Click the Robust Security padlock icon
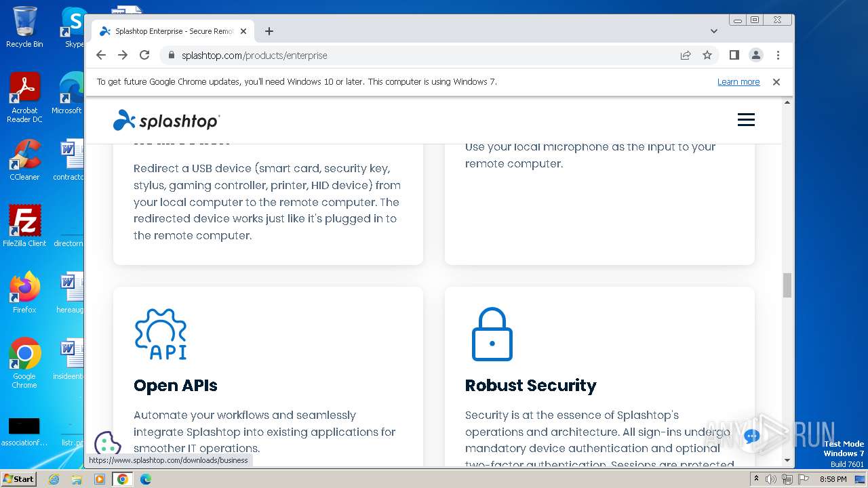This screenshot has height=488, width=868. coord(492,335)
